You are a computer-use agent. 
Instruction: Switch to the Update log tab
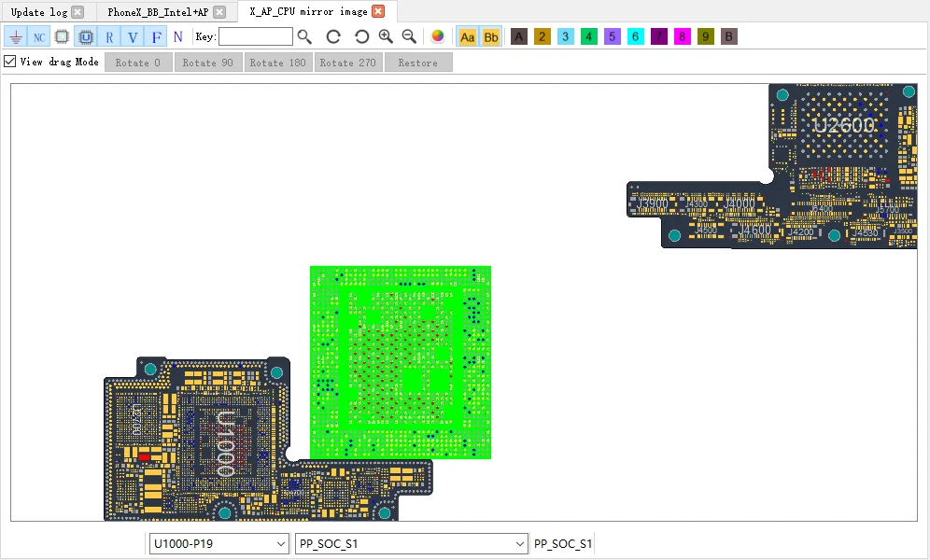(39, 12)
